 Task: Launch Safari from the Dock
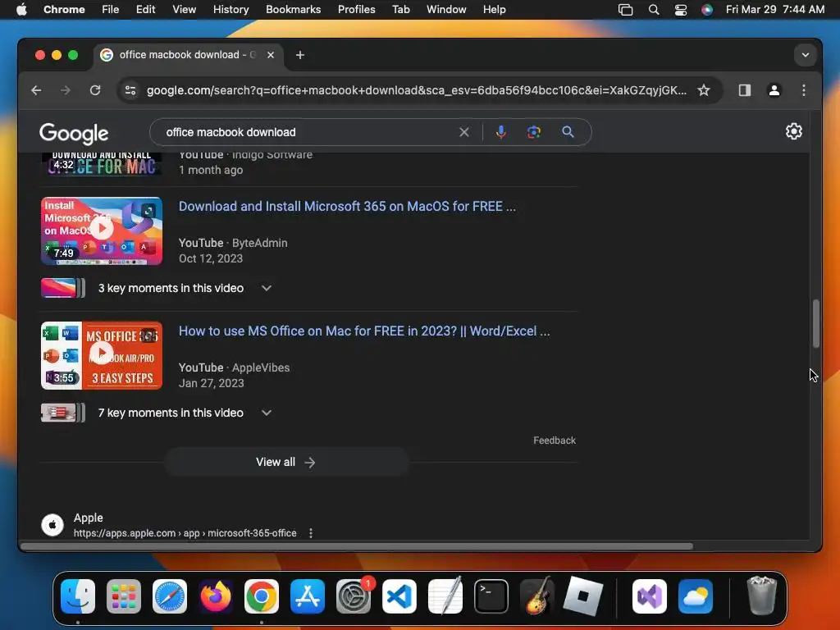tap(170, 596)
